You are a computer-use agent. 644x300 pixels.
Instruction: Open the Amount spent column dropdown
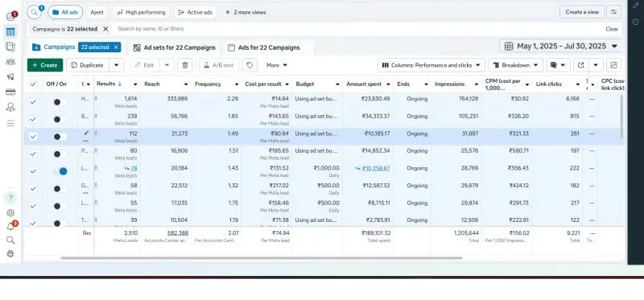point(388,84)
